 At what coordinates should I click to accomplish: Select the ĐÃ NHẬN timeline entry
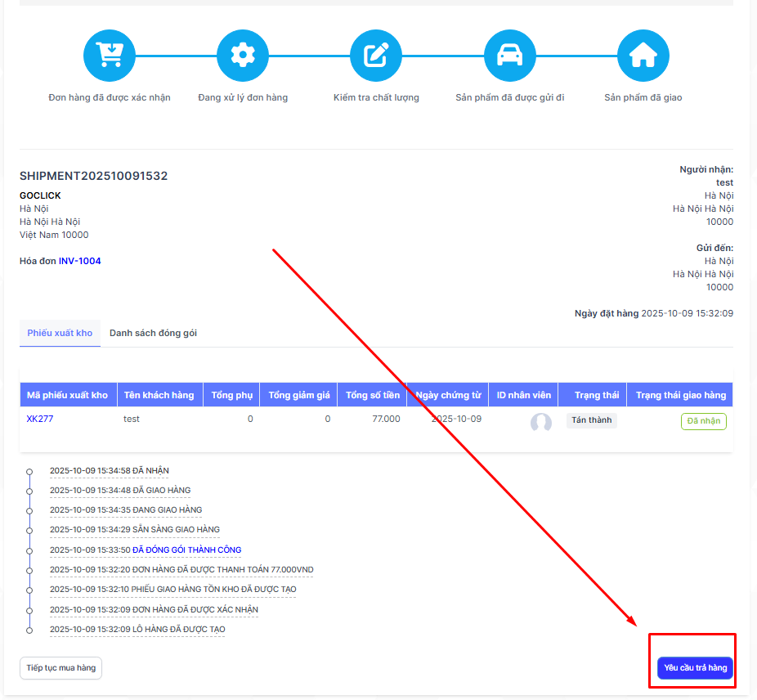pyautogui.click(x=110, y=471)
